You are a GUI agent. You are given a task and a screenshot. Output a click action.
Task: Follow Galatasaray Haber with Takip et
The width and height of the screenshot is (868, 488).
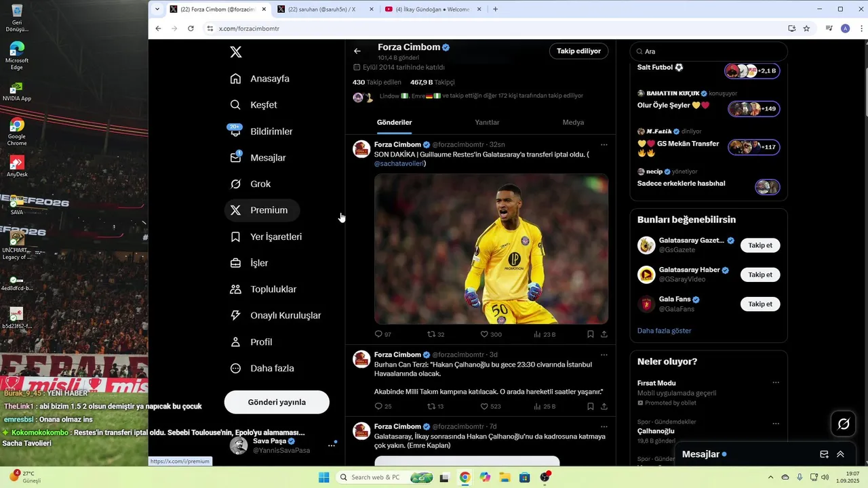click(760, 274)
